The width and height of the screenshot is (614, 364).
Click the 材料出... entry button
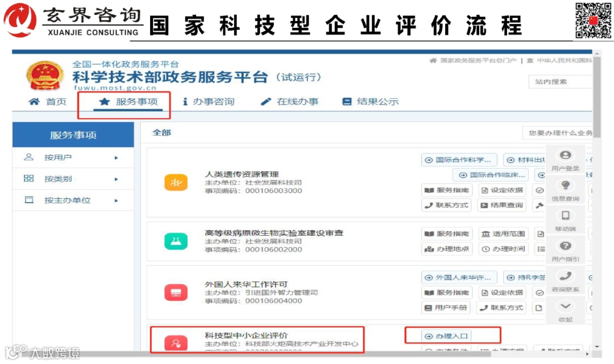[525, 160]
